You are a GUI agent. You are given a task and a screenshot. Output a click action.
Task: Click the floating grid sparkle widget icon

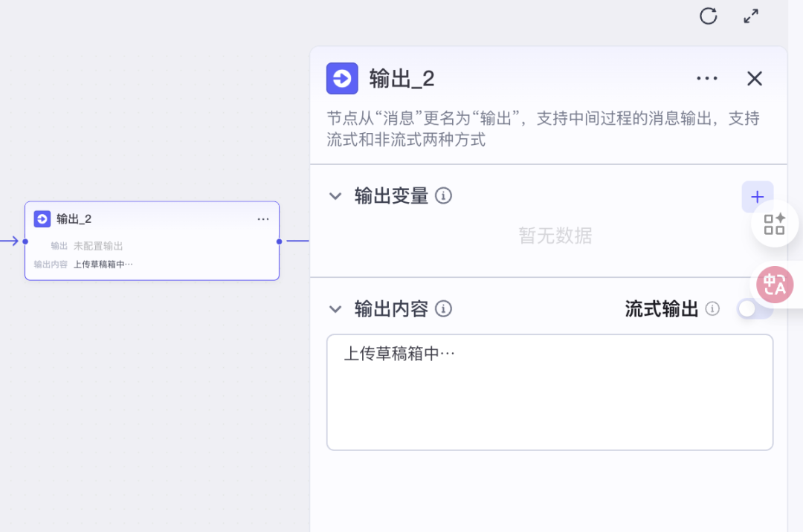(775, 224)
